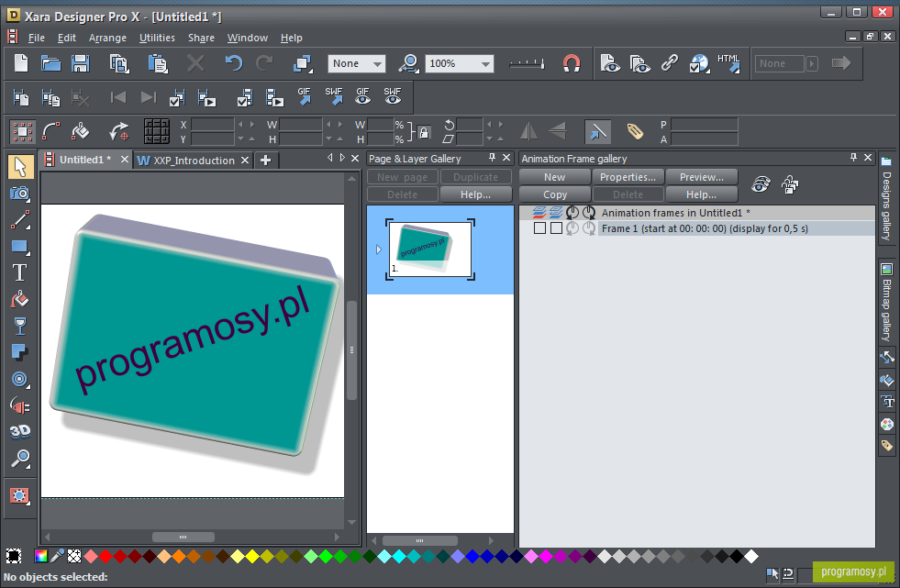Viewport: 900px width, 588px height.
Task: Select the page 1 thumbnail
Action: (430, 250)
